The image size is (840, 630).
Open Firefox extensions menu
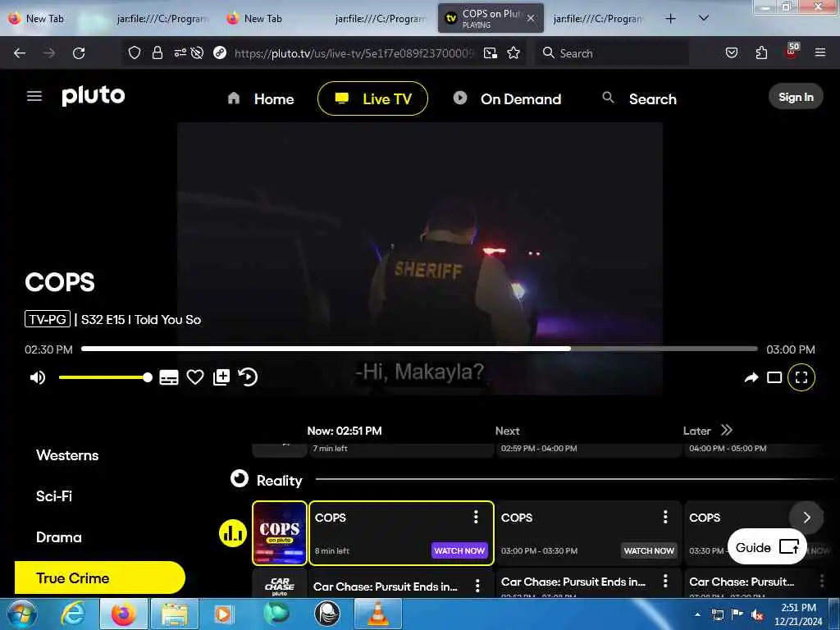(x=761, y=52)
